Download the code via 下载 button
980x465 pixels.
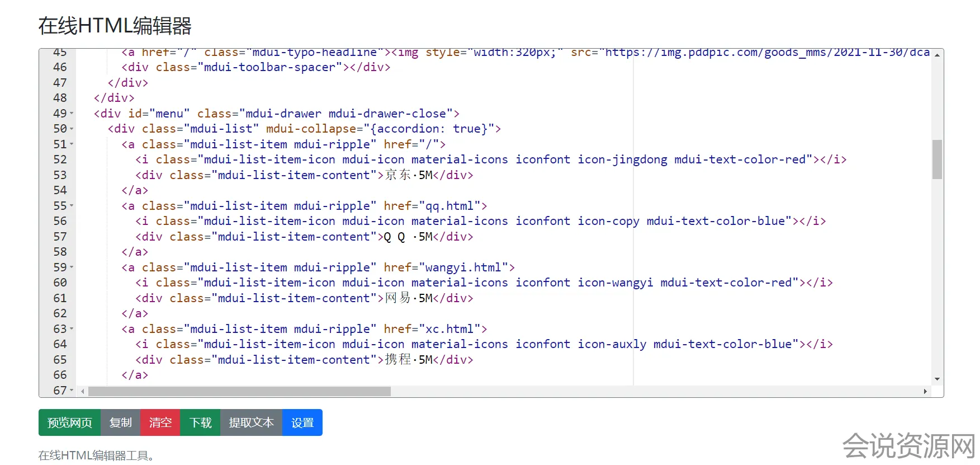pos(200,422)
